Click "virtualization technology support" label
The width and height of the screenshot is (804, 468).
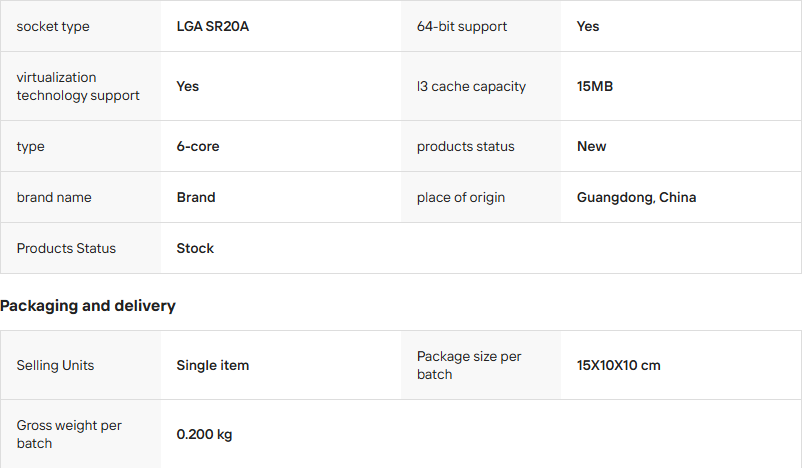tap(78, 86)
